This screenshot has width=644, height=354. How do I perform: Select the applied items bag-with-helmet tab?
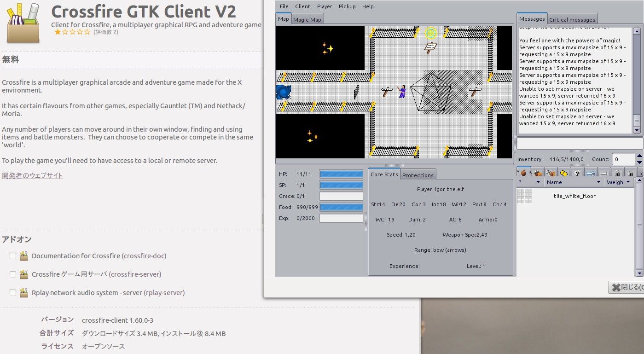(x=537, y=173)
